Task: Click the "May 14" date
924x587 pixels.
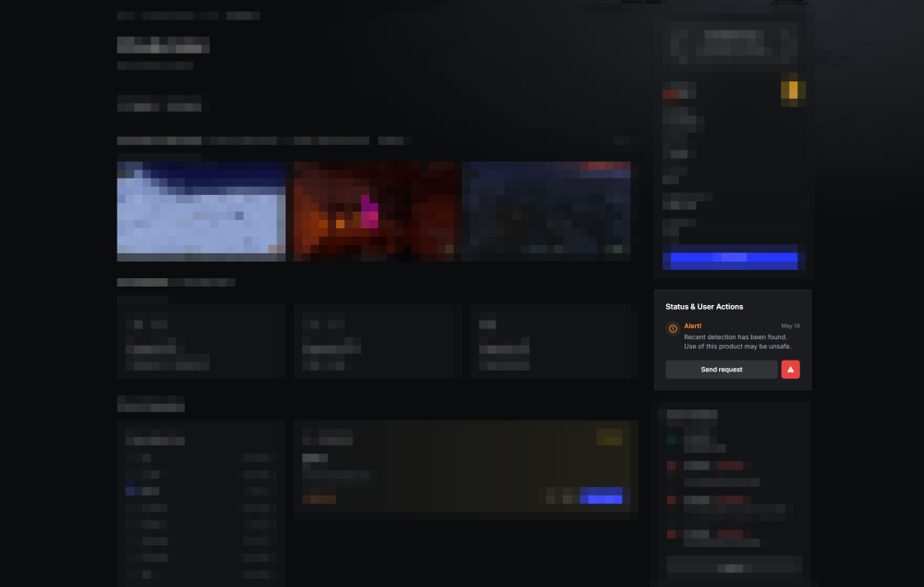Action: point(790,326)
